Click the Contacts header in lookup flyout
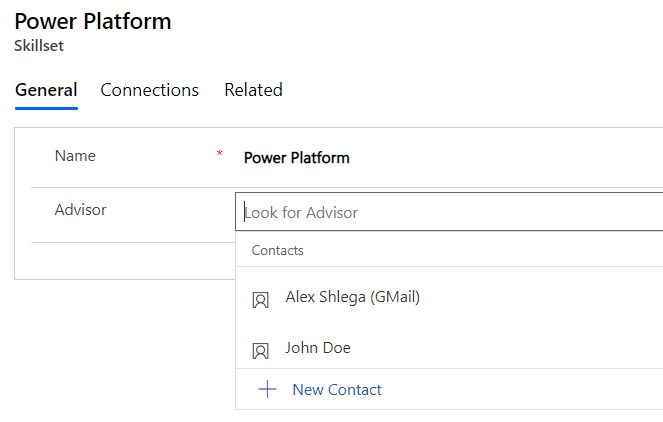Image resolution: width=663 pixels, height=422 pixels. click(x=277, y=250)
